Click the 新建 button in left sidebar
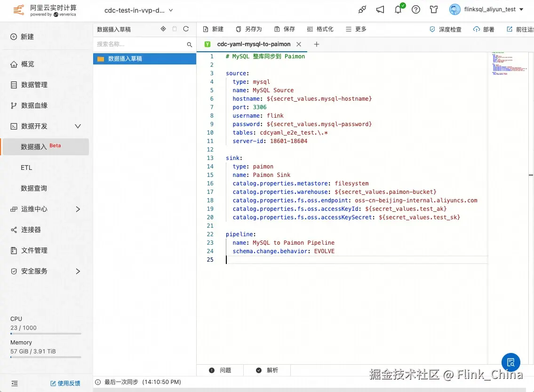This screenshot has height=392, width=534. (22, 37)
